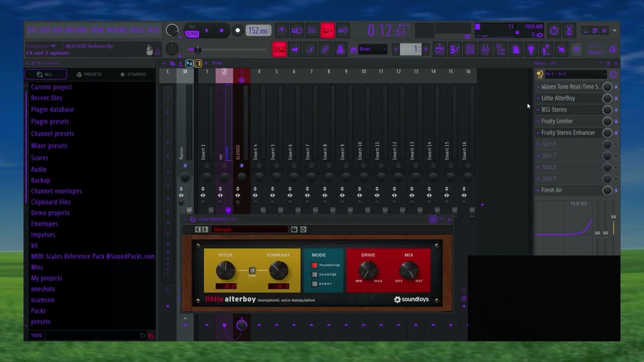
Task: Click the loop record icon
Action: pos(343,30)
